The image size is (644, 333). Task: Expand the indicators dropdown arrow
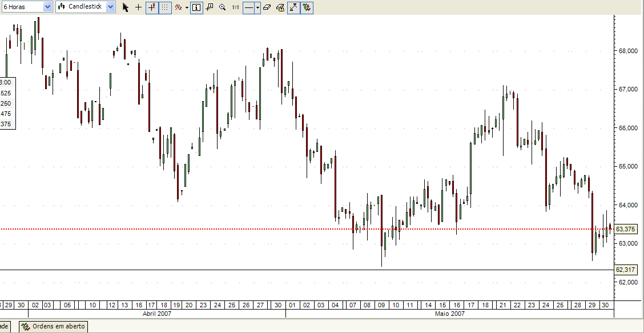187,7
